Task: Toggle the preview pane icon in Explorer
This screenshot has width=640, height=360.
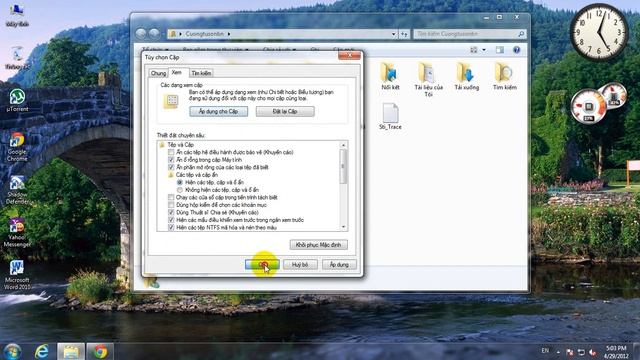Action: [500, 50]
